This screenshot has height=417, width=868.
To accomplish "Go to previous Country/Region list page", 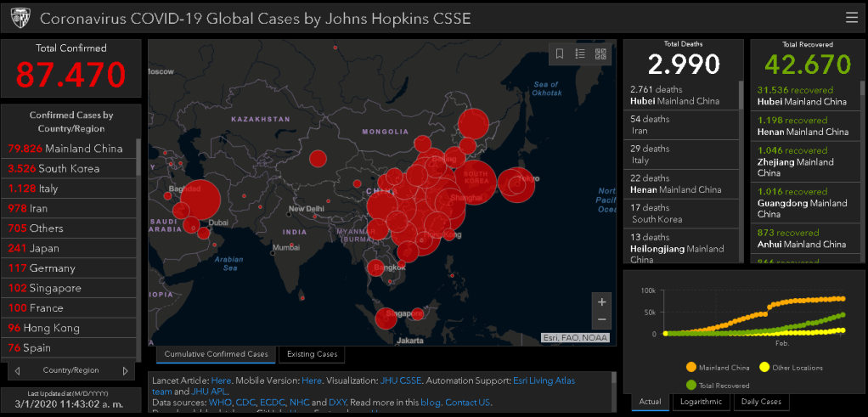I will click(x=18, y=371).
